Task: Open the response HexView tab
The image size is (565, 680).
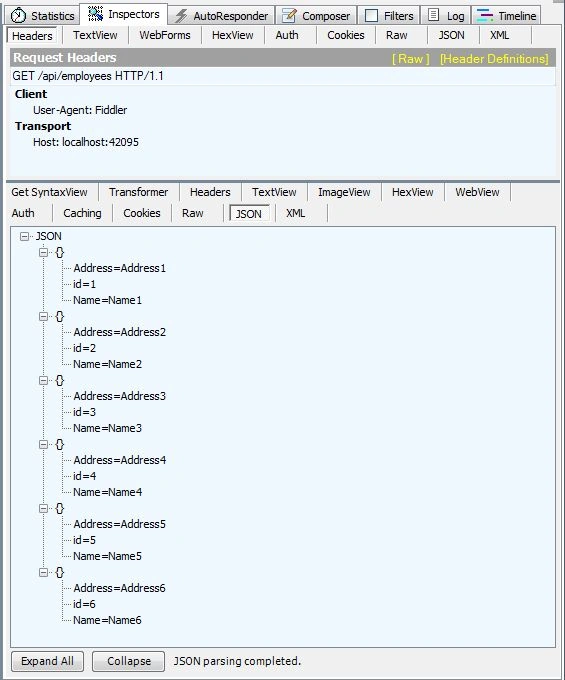Action: (413, 192)
